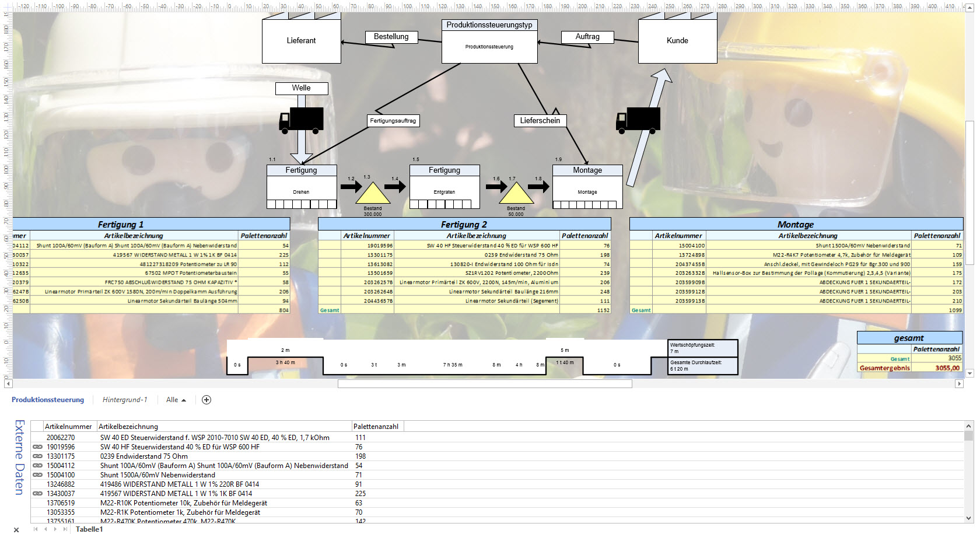The width and height of the screenshot is (980, 534).
Task: Open the Alle pages list dropdown
Action: [176, 400]
